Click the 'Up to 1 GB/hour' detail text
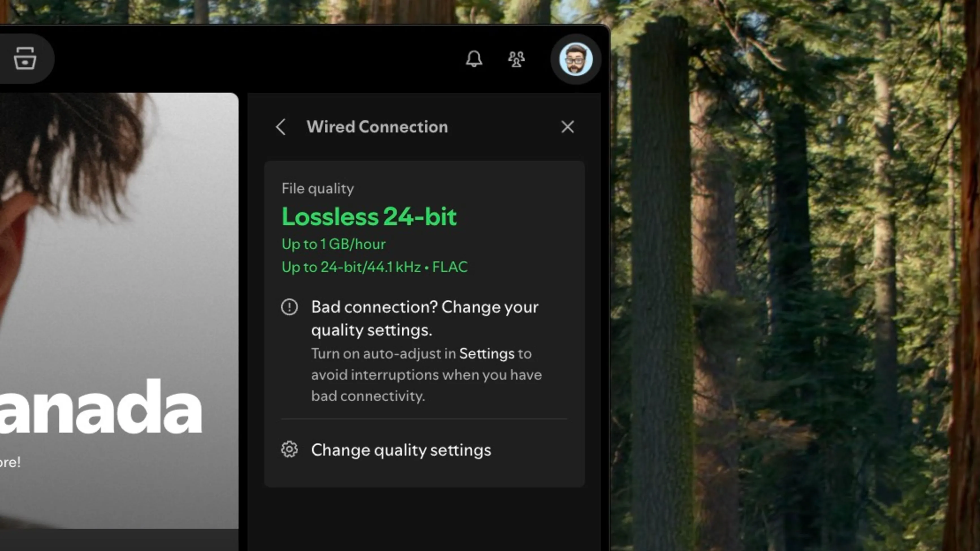Screen dimensions: 980x551 pos(333,244)
